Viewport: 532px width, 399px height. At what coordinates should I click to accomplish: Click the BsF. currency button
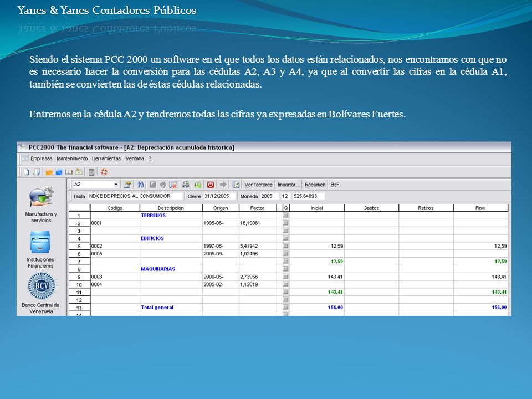pos(336,185)
